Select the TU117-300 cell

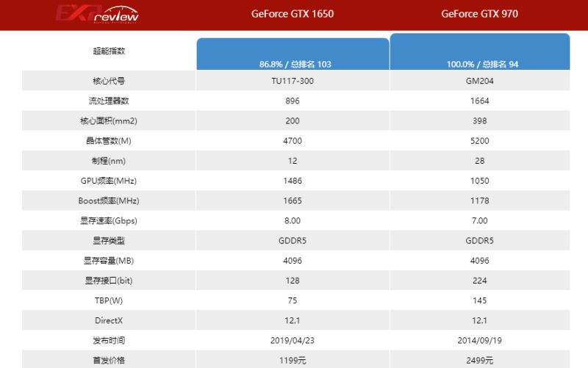(x=293, y=81)
